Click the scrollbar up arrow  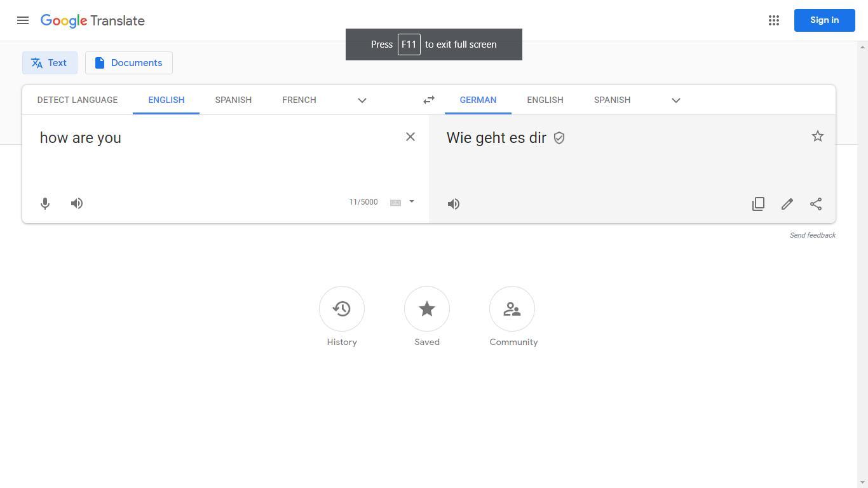(863, 47)
